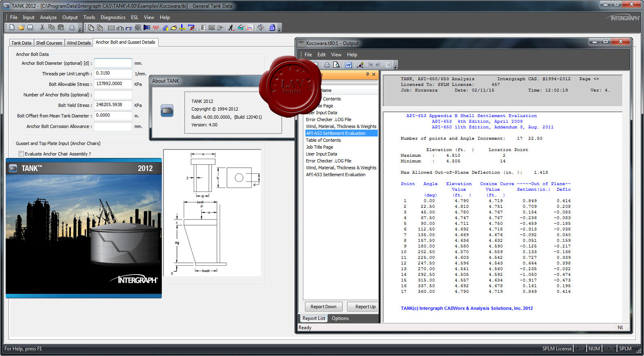Click the Print icon in the main toolbar
Image resolution: width=644 pixels, height=356 pixels.
pos(72,28)
